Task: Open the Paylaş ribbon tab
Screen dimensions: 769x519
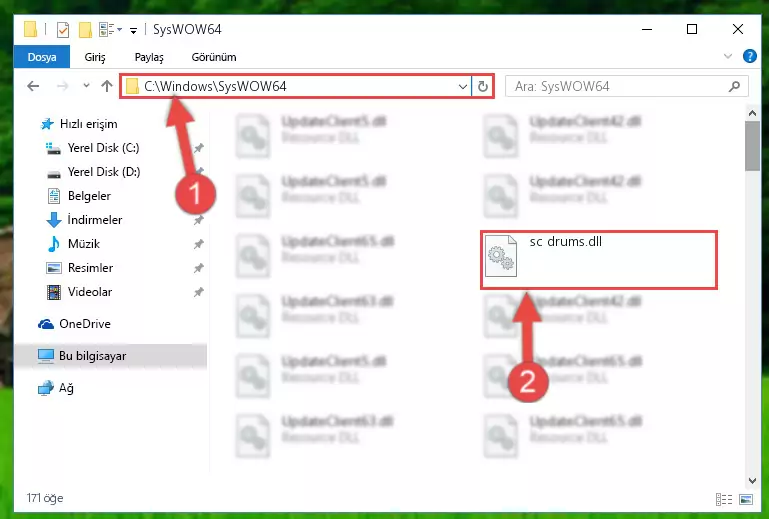Action: tap(149, 57)
